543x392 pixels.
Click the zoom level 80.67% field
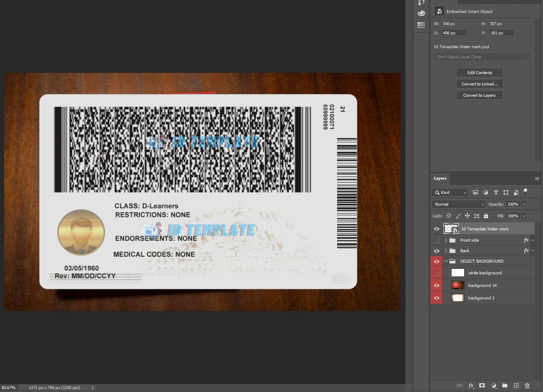9,387
